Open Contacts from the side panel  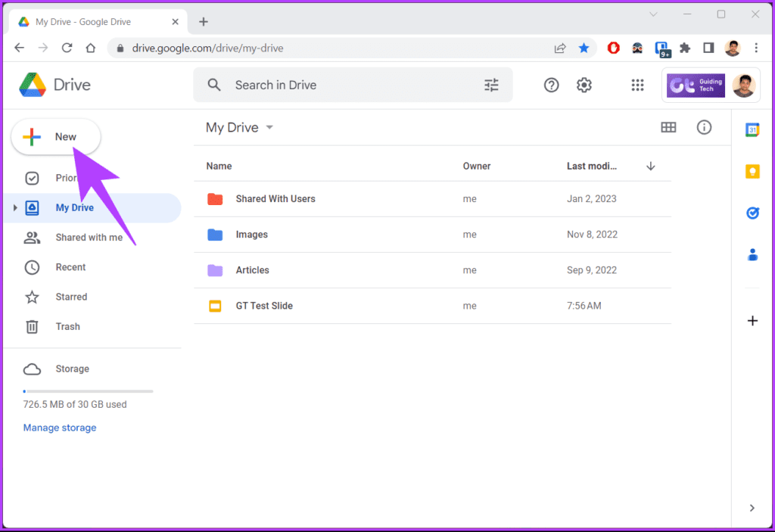752,254
